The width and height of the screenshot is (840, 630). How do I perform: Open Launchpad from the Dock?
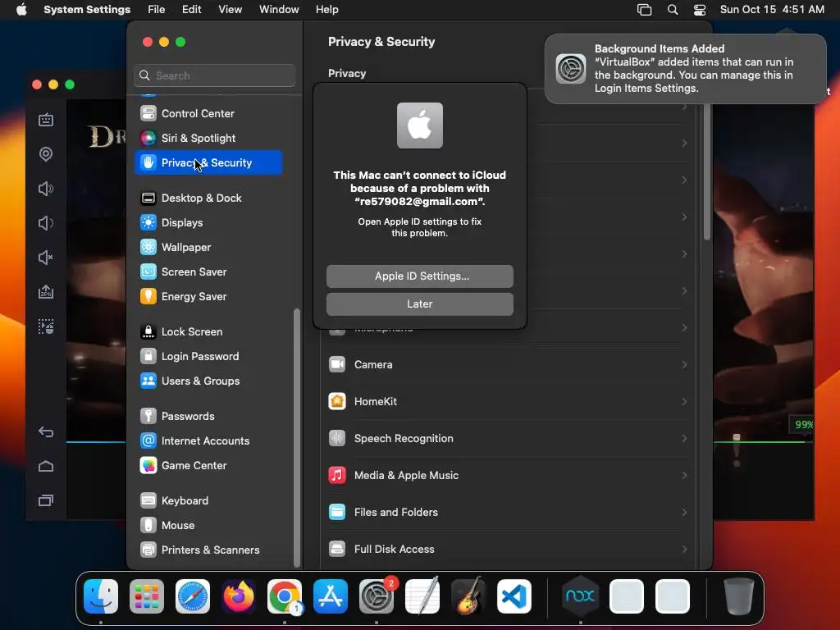click(x=147, y=596)
